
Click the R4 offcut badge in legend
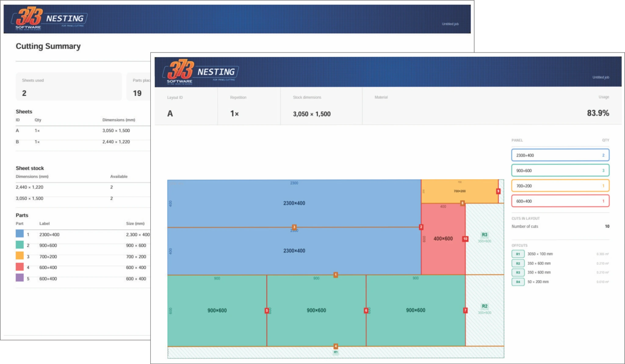[x=518, y=282]
